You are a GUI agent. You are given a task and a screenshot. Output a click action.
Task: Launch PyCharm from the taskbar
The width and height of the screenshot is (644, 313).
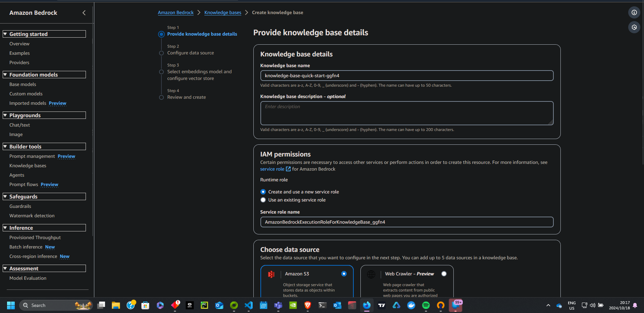[204, 305]
